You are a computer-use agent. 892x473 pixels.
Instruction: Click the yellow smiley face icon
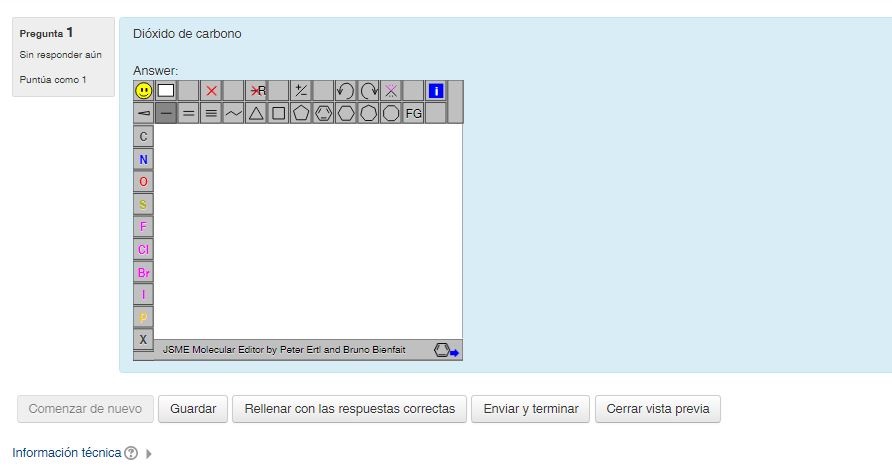point(144,91)
